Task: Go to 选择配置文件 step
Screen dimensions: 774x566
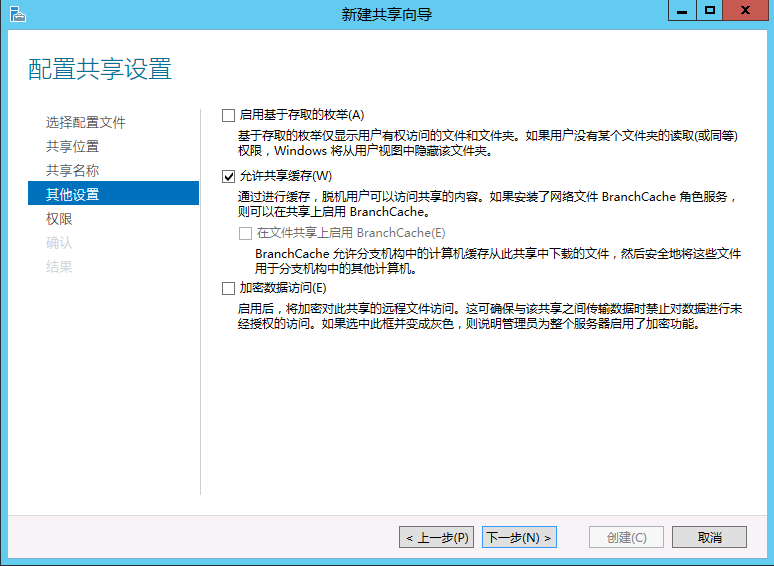Action: 86,122
